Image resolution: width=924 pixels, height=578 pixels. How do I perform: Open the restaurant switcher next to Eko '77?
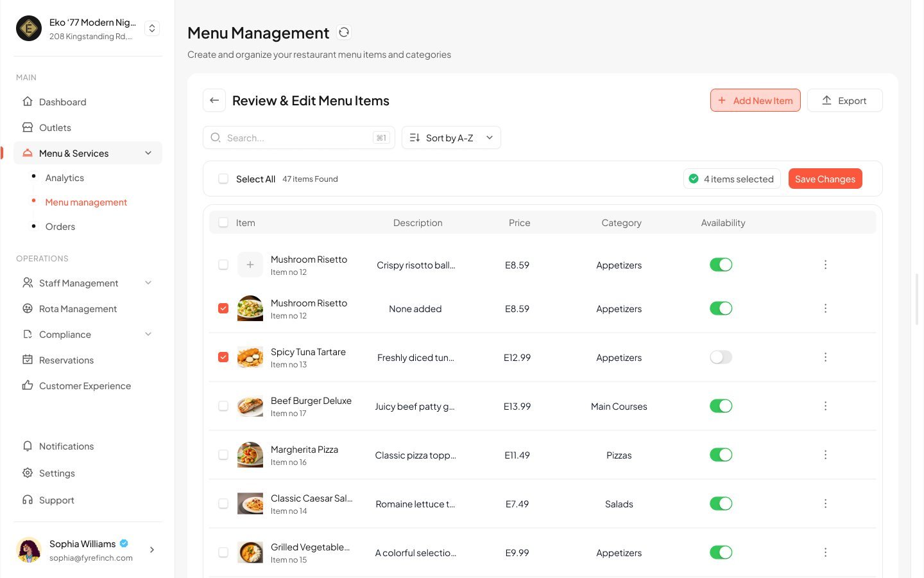(x=152, y=28)
